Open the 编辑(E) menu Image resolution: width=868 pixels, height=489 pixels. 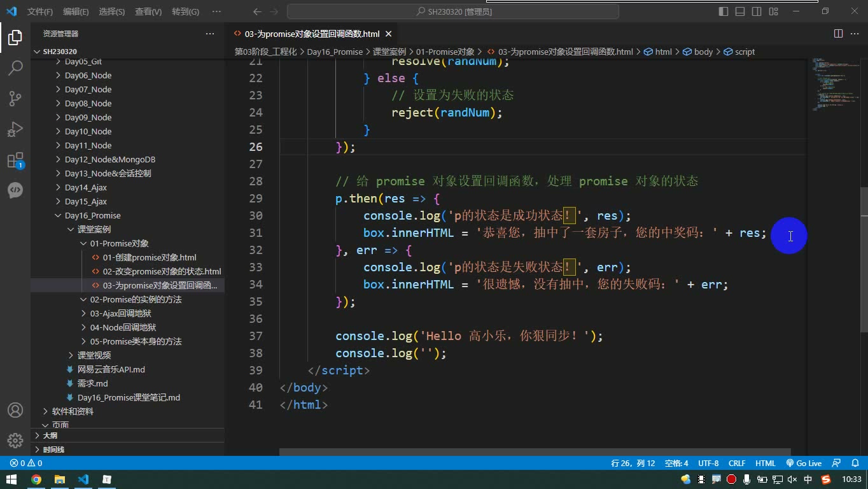76,11
